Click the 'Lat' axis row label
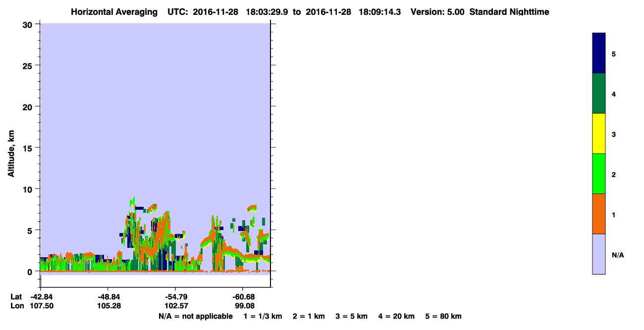This screenshot has height=330, width=644. click(16, 296)
